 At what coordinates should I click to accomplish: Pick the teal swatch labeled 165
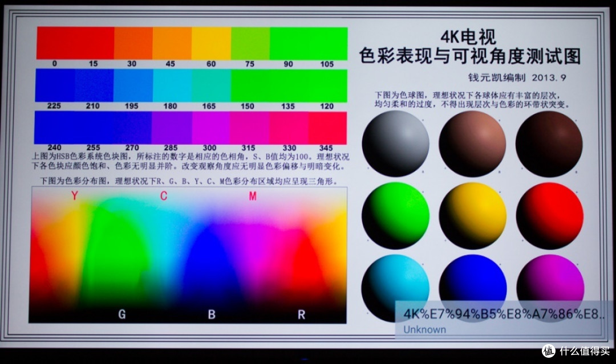tap(211, 85)
